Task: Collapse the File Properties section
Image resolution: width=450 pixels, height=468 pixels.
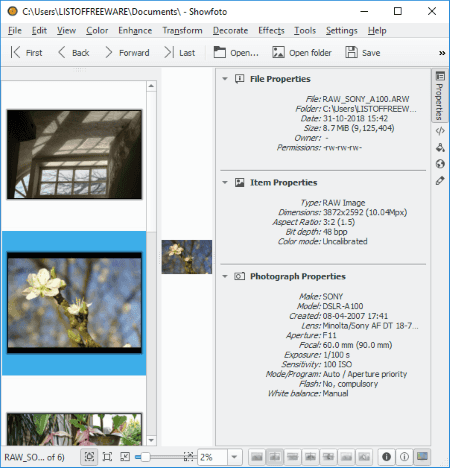Action: click(225, 79)
